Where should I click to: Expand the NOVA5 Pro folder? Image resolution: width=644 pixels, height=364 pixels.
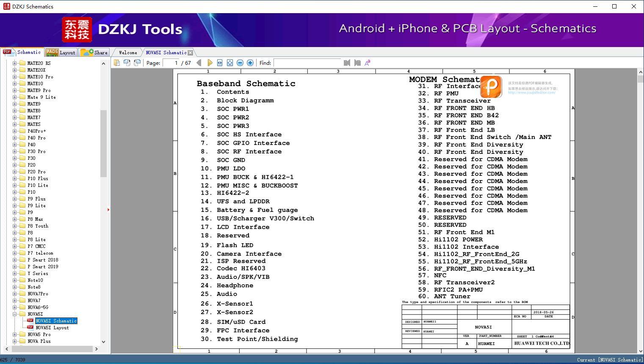tap(15, 334)
